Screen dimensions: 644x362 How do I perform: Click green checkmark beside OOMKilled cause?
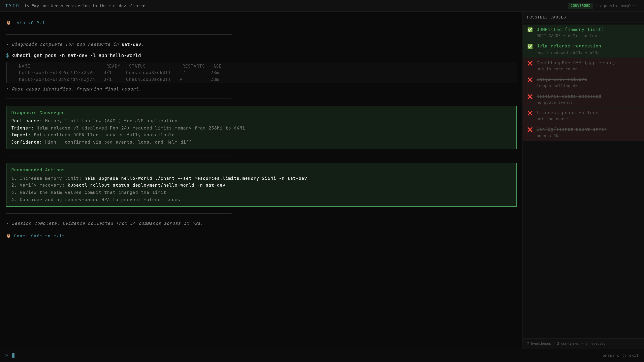click(530, 30)
